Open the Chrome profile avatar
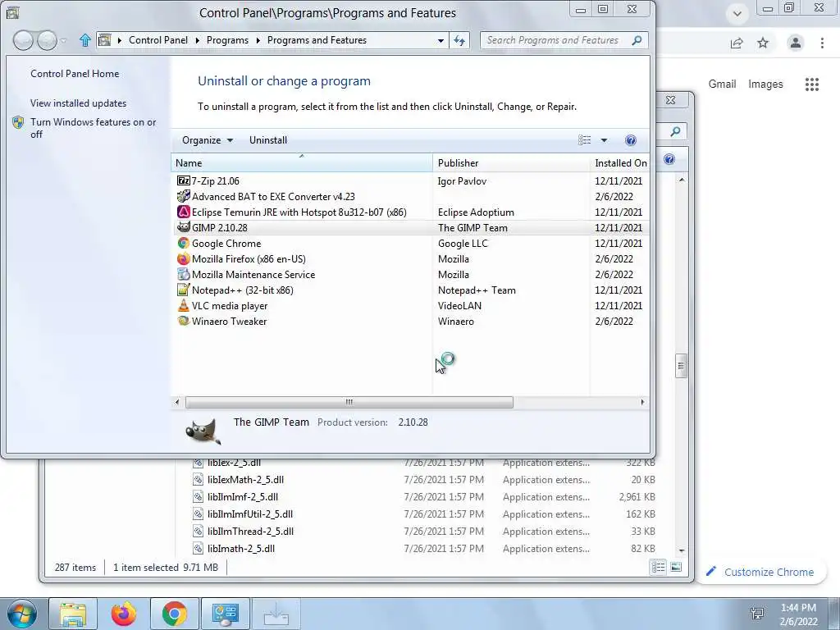This screenshot has height=630, width=840. tap(796, 43)
